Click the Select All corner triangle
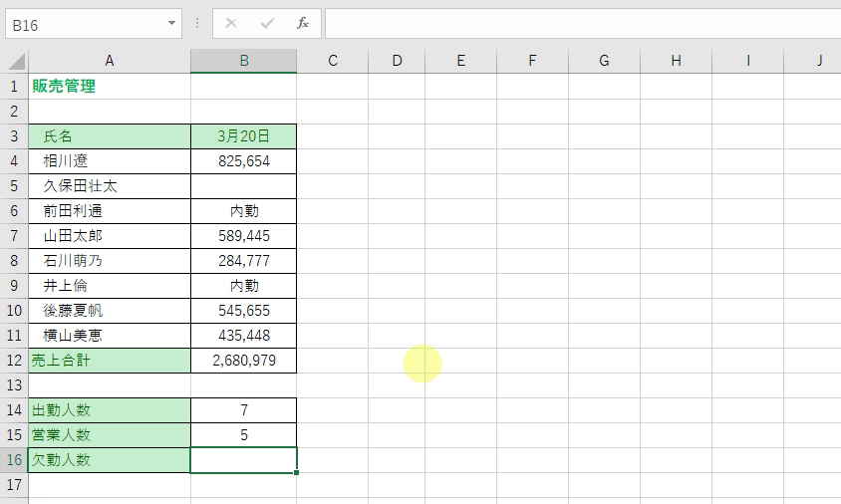 click(16, 62)
